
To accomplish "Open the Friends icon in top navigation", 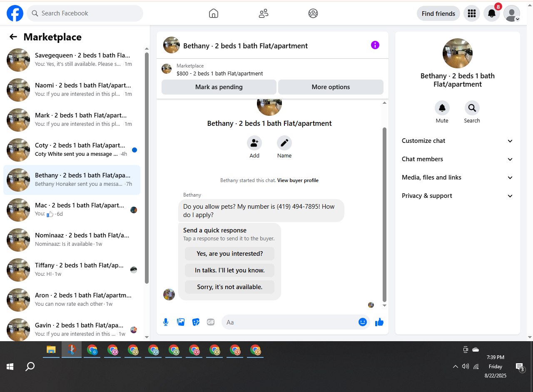I will 263,13.
